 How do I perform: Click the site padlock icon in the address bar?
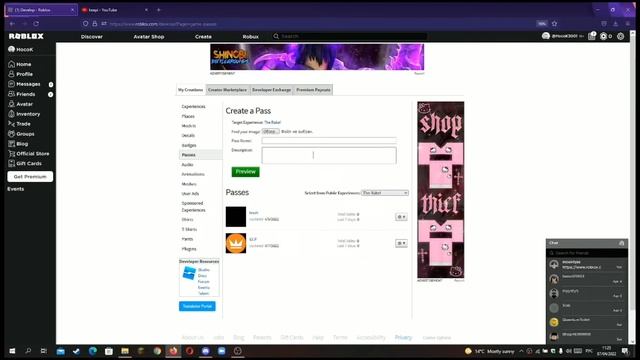[95, 24]
